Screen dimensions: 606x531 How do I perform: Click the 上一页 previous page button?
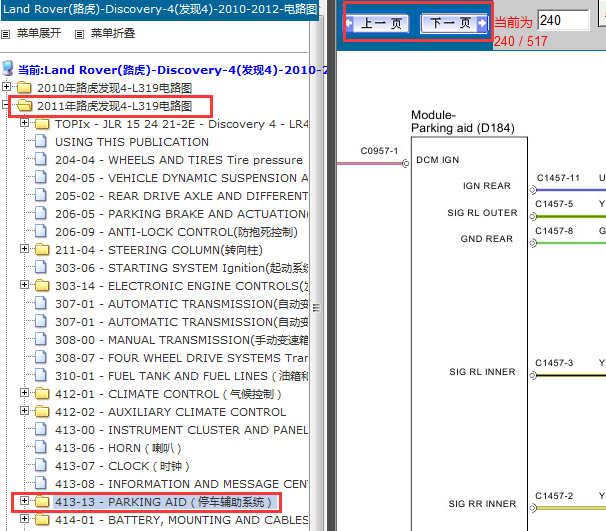pyautogui.click(x=378, y=23)
